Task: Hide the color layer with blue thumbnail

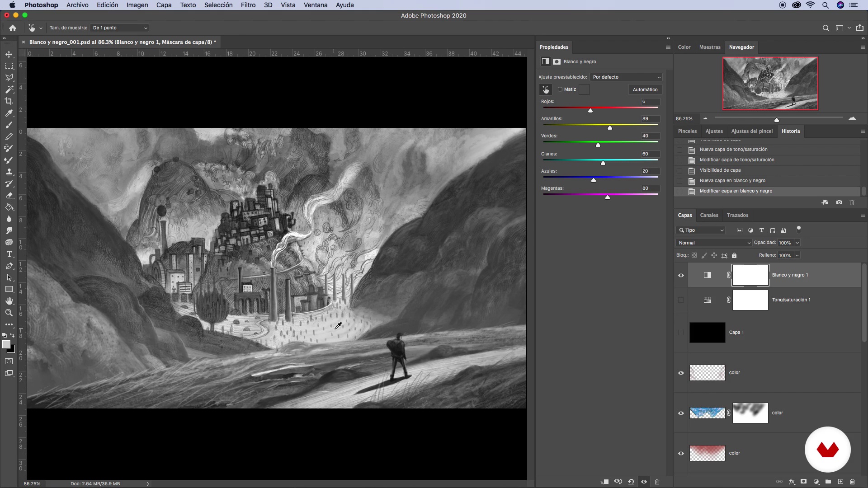Action: pos(681,413)
